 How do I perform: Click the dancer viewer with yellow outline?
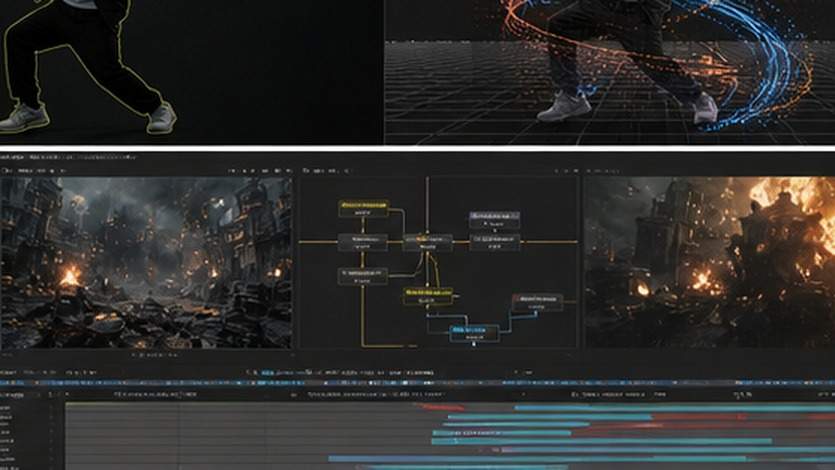pyautogui.click(x=191, y=72)
